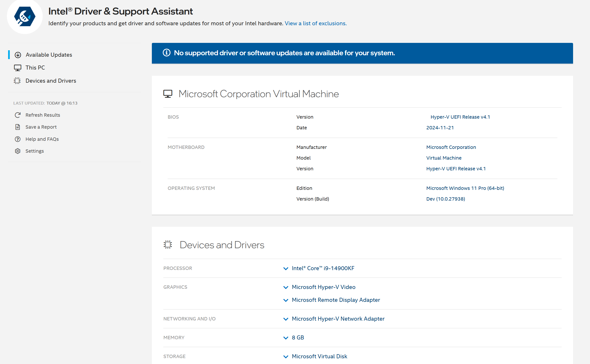Open View a list of exclusions link
Viewport: 590px width, 364px height.
(316, 23)
